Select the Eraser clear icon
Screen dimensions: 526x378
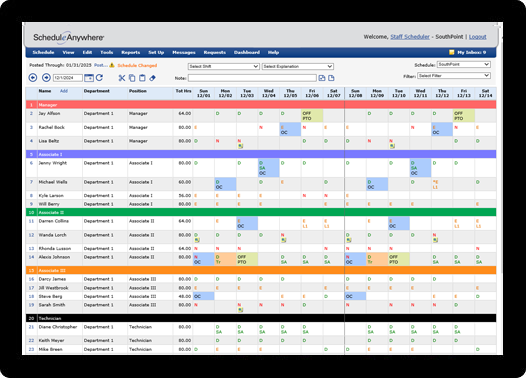152,78
